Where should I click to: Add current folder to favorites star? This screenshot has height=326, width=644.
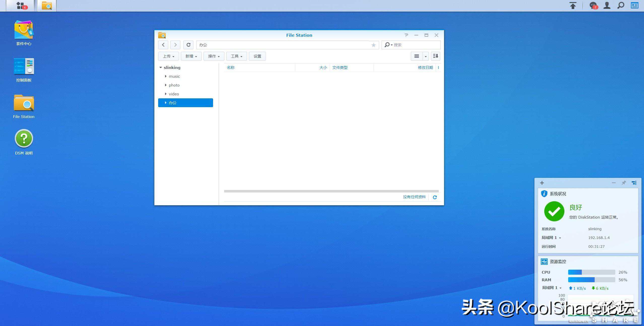pyautogui.click(x=374, y=45)
